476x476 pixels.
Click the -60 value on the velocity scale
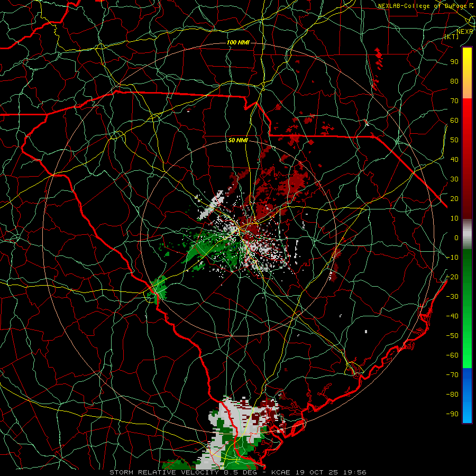pyautogui.click(x=452, y=355)
